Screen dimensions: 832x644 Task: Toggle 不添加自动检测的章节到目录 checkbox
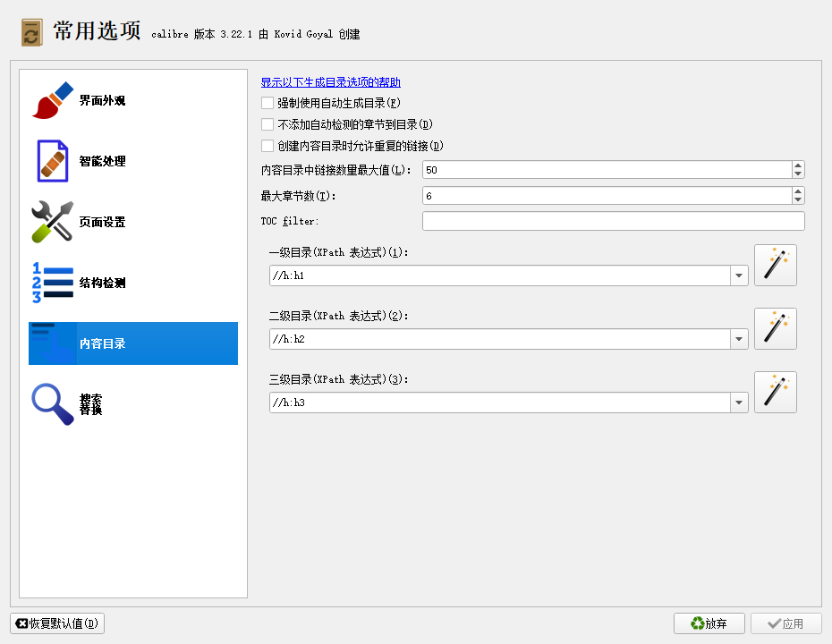[x=267, y=124]
